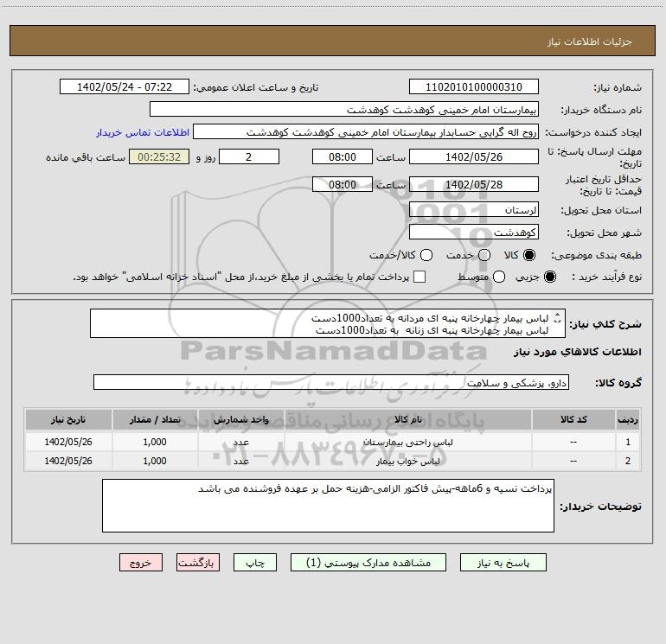Click the شرح کلی نیاز description box
The height and width of the screenshot is (644, 666).
pyautogui.click(x=328, y=323)
